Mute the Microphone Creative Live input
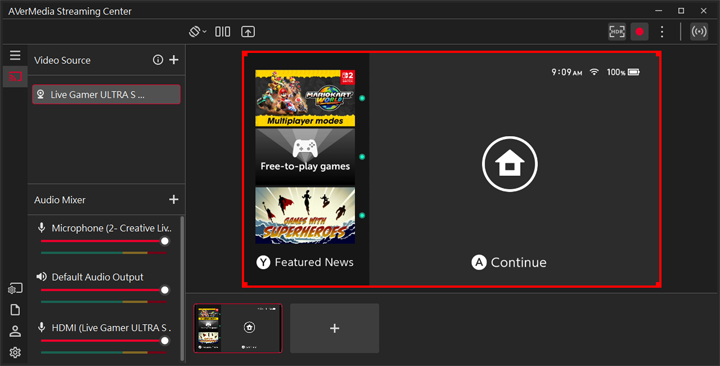 [41, 228]
